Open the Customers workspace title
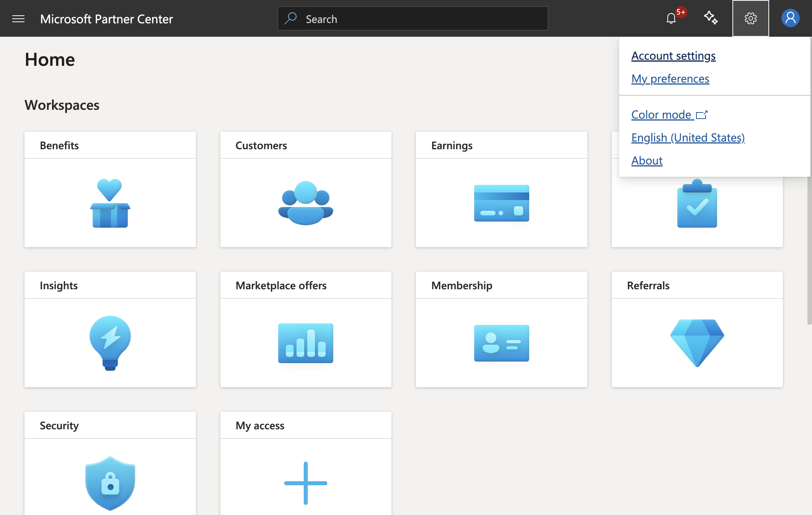The height and width of the screenshot is (515, 812). 261,145
